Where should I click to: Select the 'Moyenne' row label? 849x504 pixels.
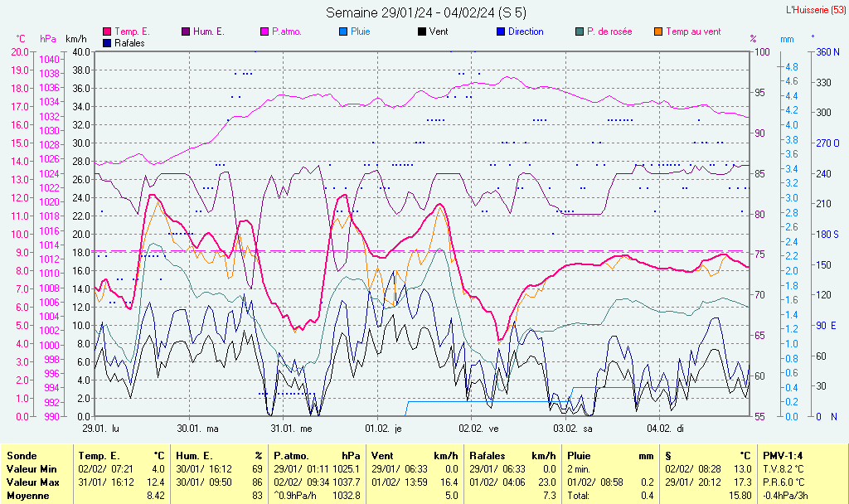tap(27, 496)
